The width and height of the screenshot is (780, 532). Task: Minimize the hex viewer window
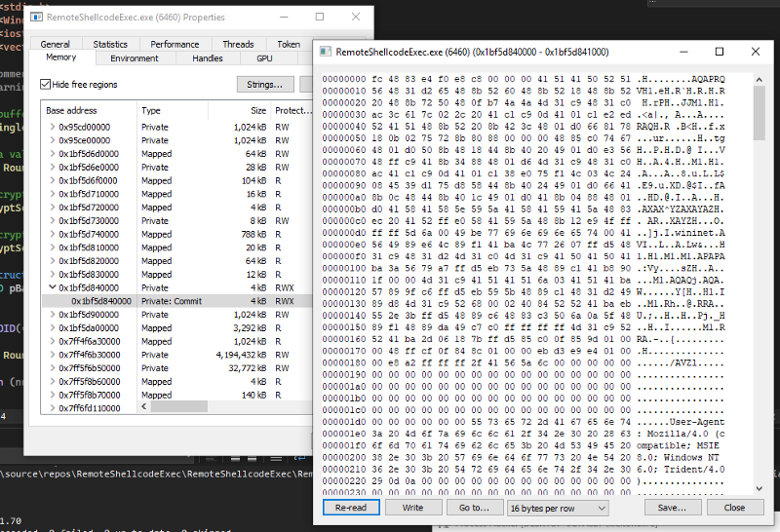(684, 52)
